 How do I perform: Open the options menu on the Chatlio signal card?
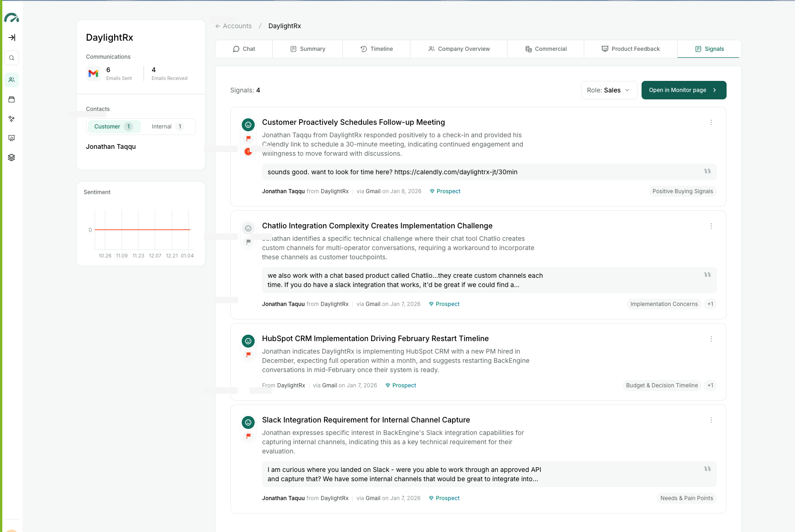click(711, 226)
